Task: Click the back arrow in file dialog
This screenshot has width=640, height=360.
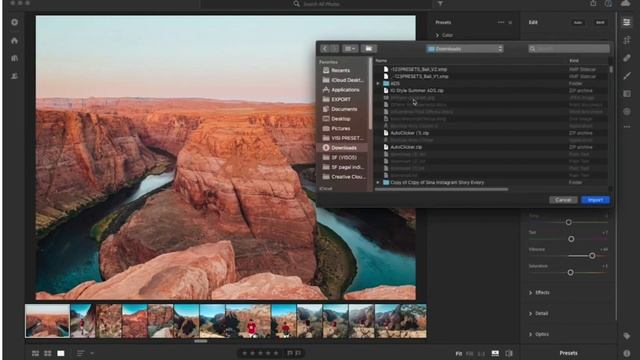Action: point(325,49)
